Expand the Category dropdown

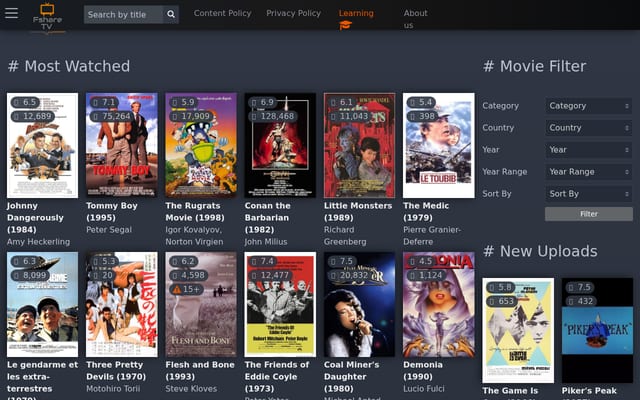tap(589, 106)
